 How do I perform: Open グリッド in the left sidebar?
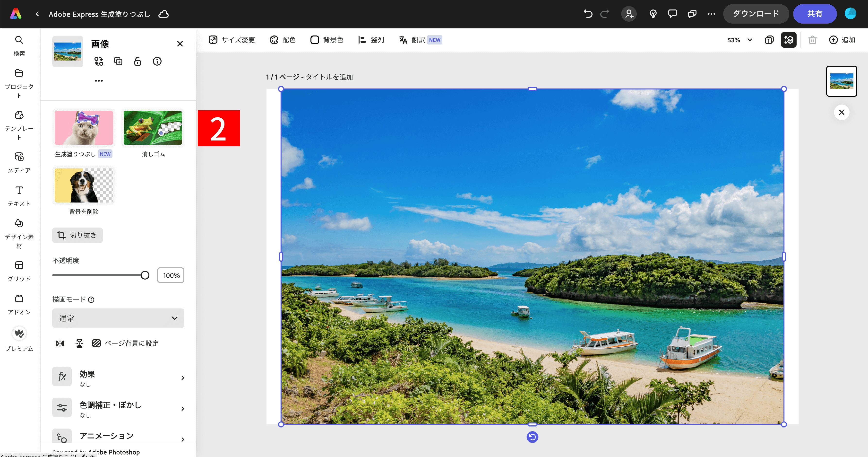click(19, 271)
